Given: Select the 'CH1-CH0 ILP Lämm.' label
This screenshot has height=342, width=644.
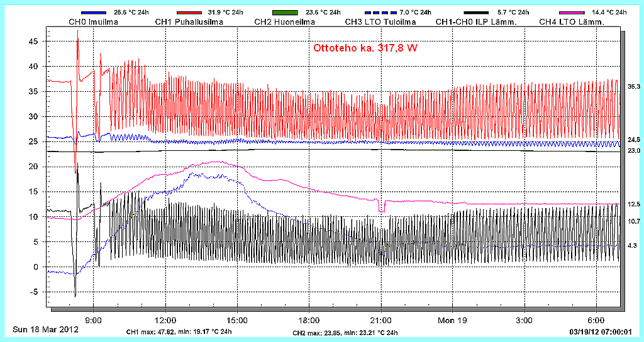Looking at the screenshot, I should [477, 22].
